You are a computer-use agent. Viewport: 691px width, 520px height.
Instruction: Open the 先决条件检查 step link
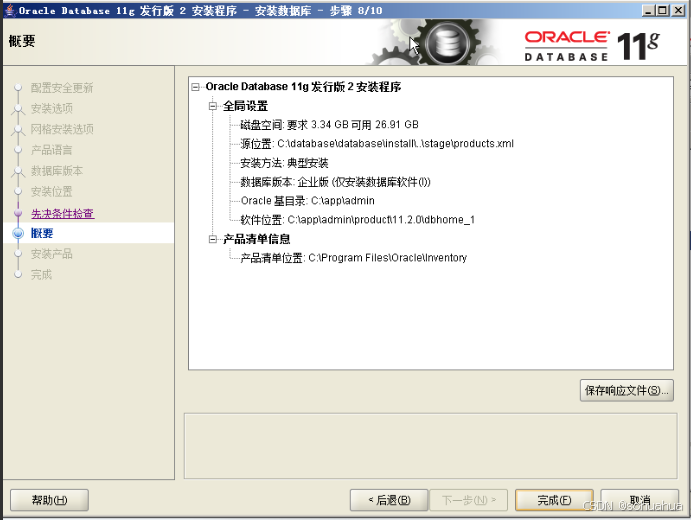pyautogui.click(x=63, y=213)
